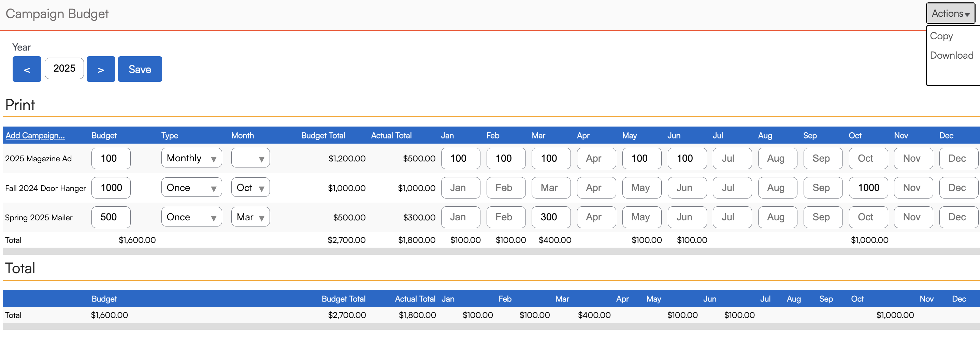Click the "Campaign Budget" page title
The width and height of the screenshot is (980, 337).
click(x=57, y=14)
